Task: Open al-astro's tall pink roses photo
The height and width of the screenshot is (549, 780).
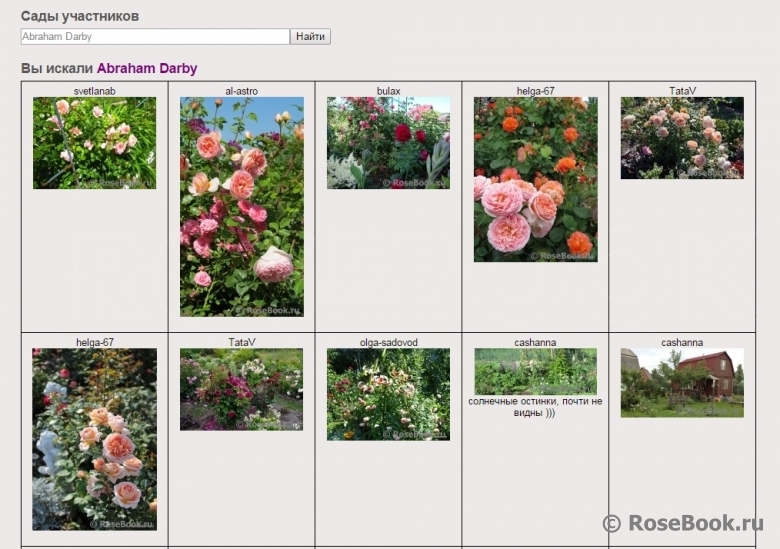Action: (x=241, y=207)
